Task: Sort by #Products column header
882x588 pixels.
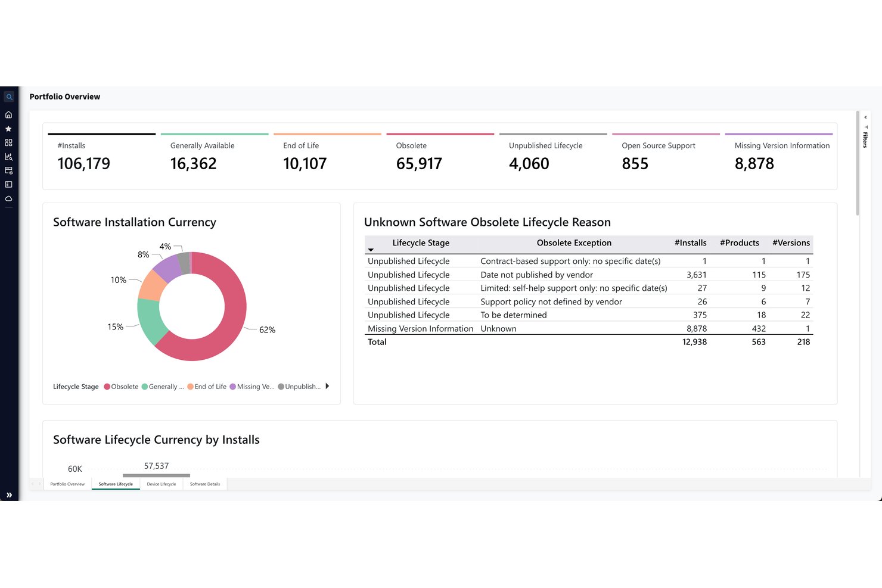Action: click(740, 243)
